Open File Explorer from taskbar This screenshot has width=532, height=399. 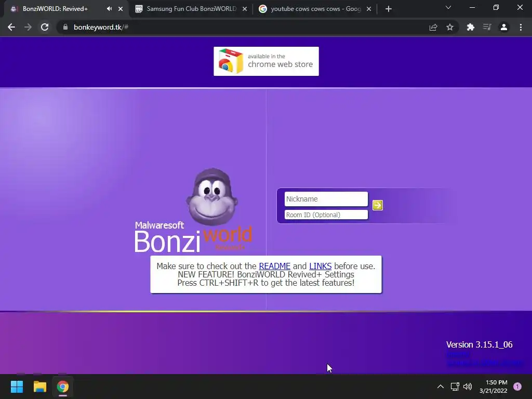pos(39,387)
